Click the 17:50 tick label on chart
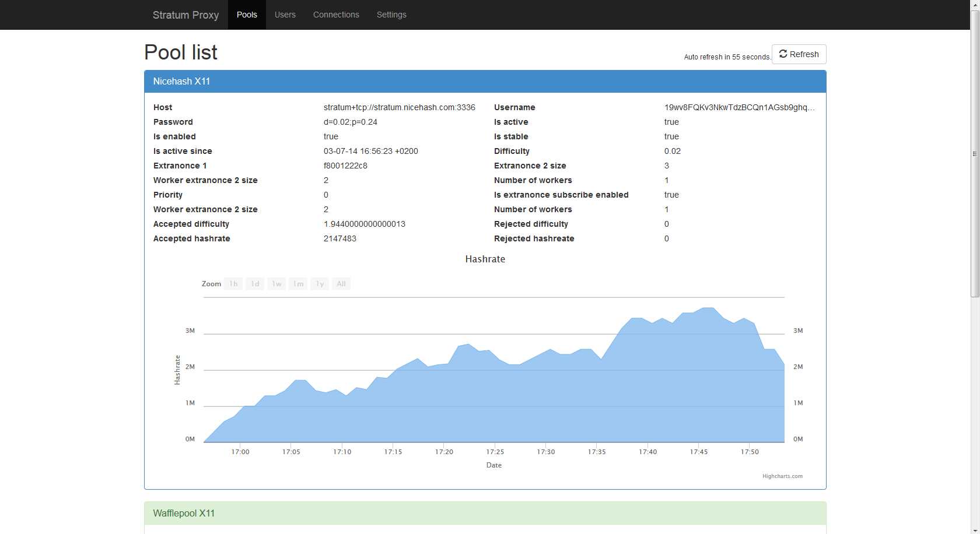 click(750, 452)
